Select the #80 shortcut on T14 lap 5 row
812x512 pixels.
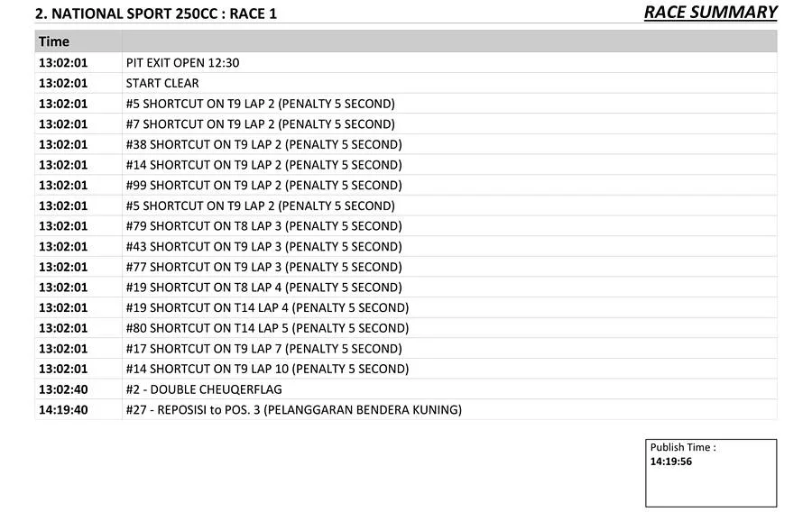pyautogui.click(x=267, y=328)
